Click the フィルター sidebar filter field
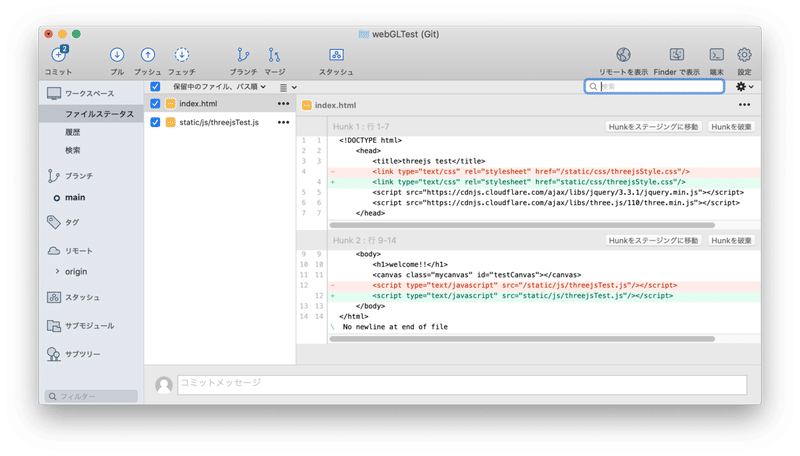 [91, 396]
